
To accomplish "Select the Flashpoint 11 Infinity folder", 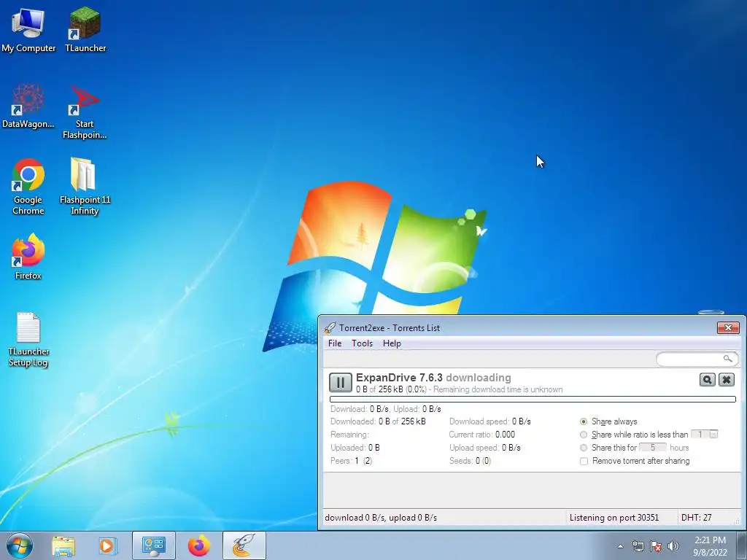I will click(x=85, y=187).
